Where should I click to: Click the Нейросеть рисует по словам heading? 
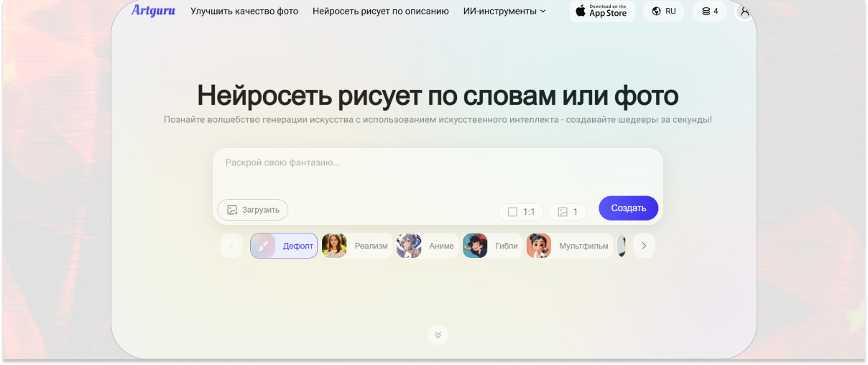pyautogui.click(x=438, y=96)
